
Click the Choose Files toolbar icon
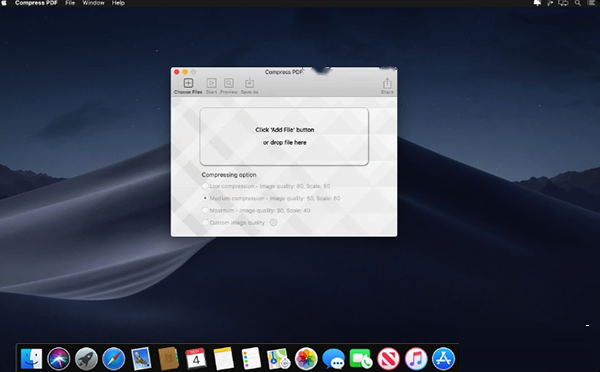point(188,83)
